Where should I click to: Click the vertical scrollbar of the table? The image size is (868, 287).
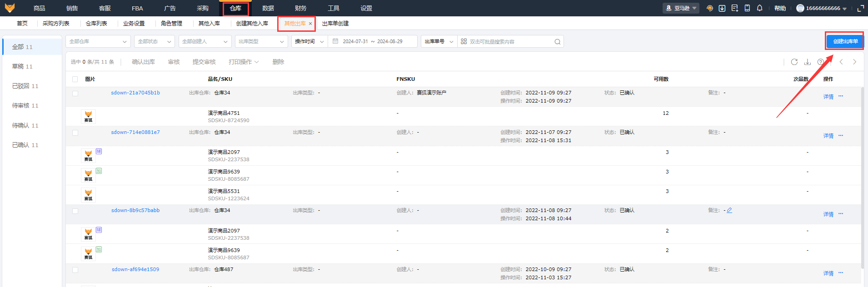coord(862,177)
